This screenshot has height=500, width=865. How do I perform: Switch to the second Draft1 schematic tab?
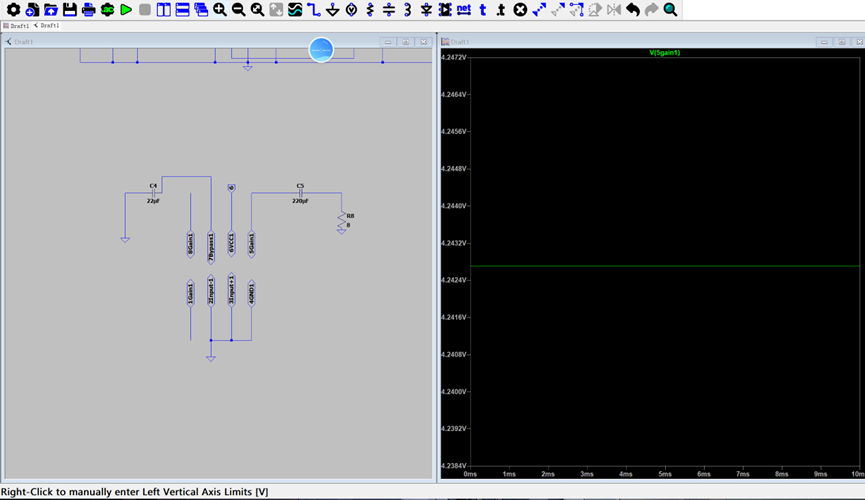(47, 25)
